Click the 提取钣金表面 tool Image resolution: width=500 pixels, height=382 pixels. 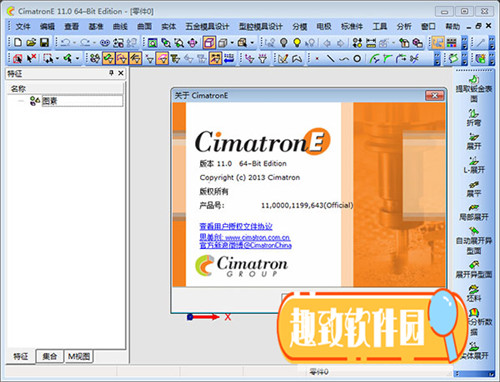coord(474,89)
